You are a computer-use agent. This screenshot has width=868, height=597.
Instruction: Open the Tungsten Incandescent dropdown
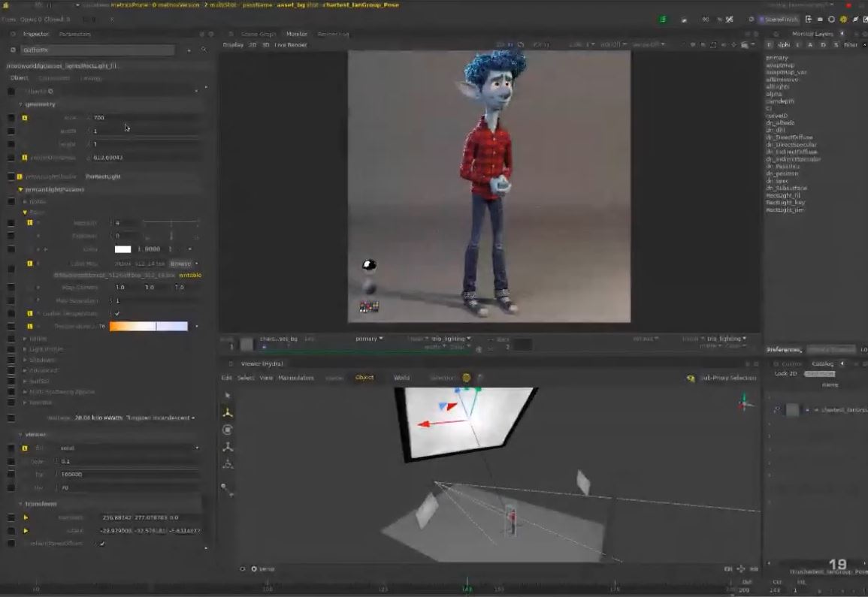(161, 418)
